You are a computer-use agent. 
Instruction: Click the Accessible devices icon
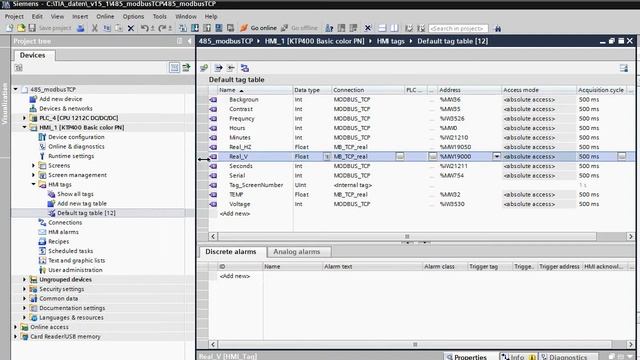coord(329,28)
